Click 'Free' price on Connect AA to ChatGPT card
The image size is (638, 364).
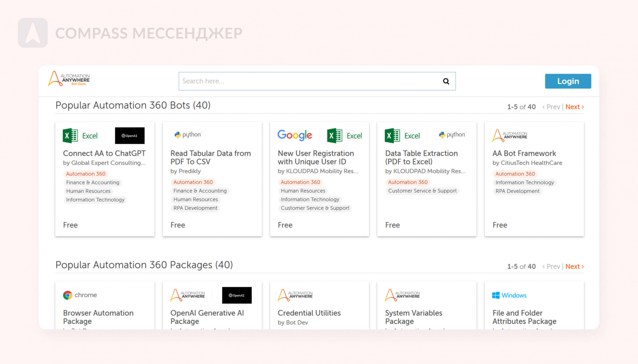(x=70, y=225)
